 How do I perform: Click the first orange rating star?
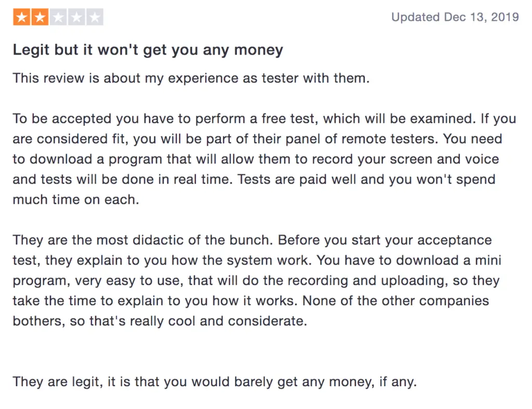click(22, 17)
